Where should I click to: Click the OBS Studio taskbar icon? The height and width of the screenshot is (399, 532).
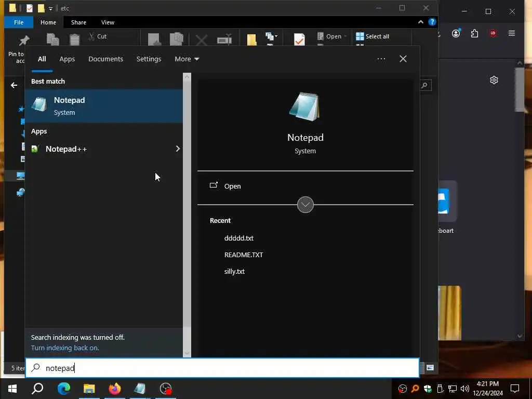coord(166,389)
